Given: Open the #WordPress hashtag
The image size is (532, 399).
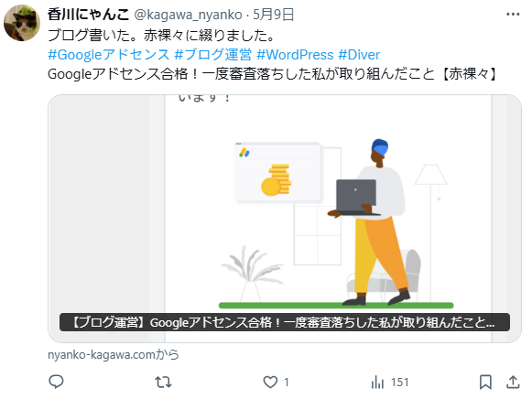Looking at the screenshot, I should click(295, 55).
